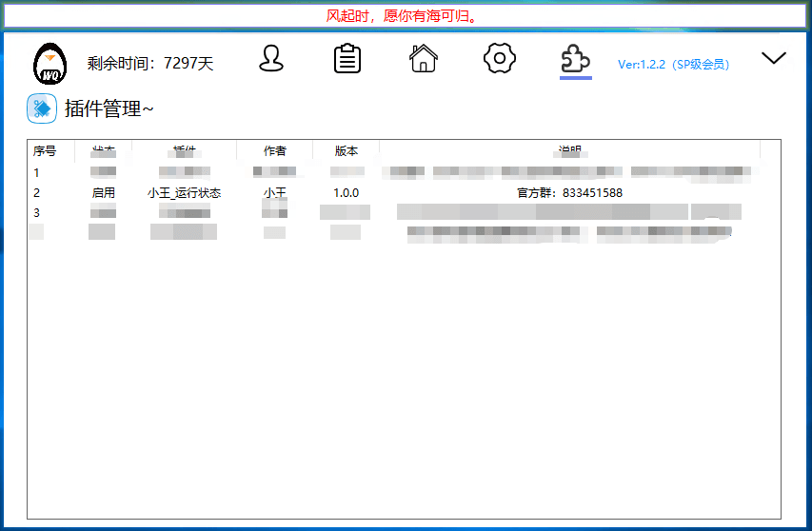Select row number 3 in plugin list
812x531 pixels.
pos(37,213)
